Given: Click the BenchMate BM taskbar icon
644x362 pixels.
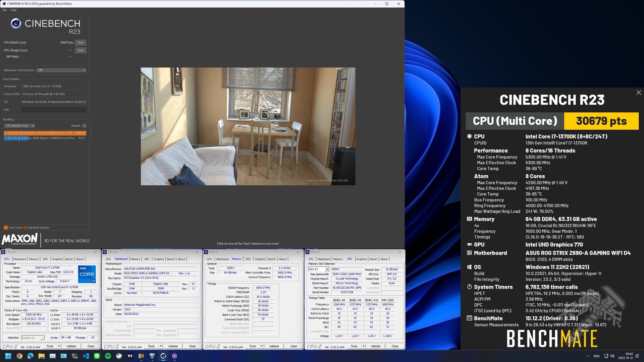Looking at the screenshot, I should click(x=141, y=356).
